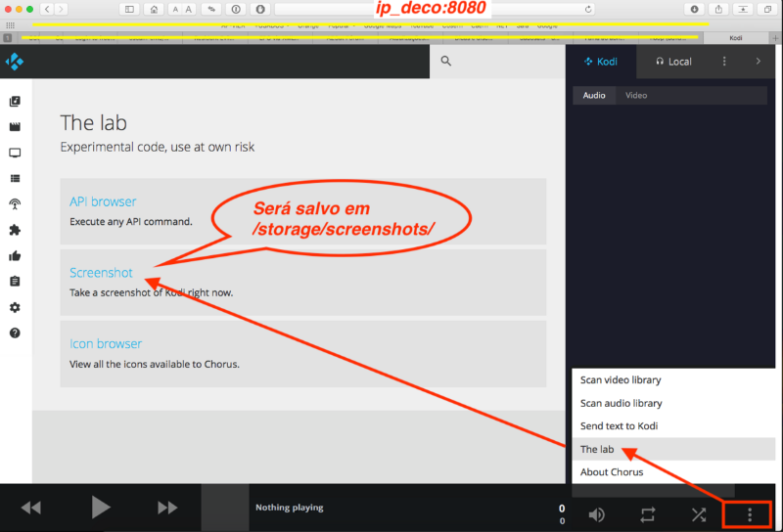Switch to the Local player tab

click(x=672, y=61)
